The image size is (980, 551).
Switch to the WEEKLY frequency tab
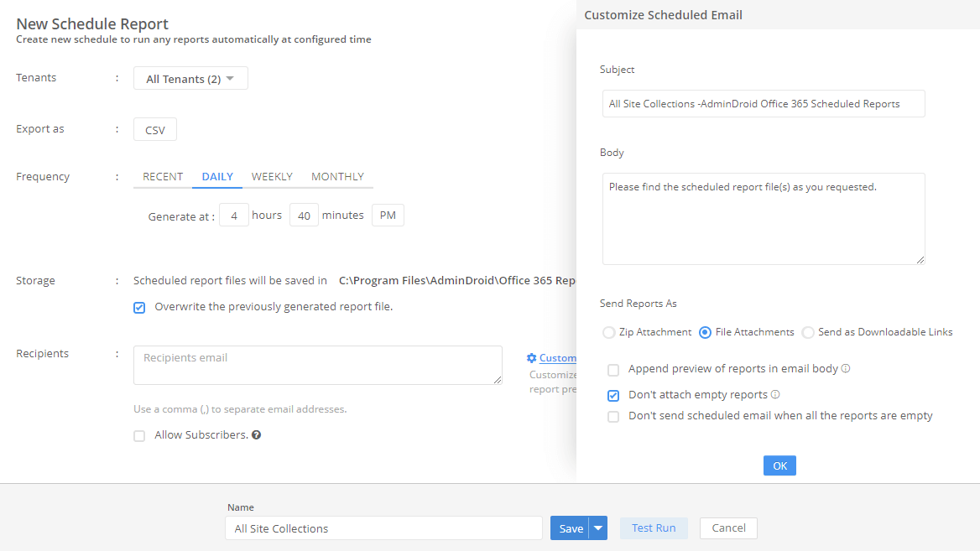click(x=272, y=177)
